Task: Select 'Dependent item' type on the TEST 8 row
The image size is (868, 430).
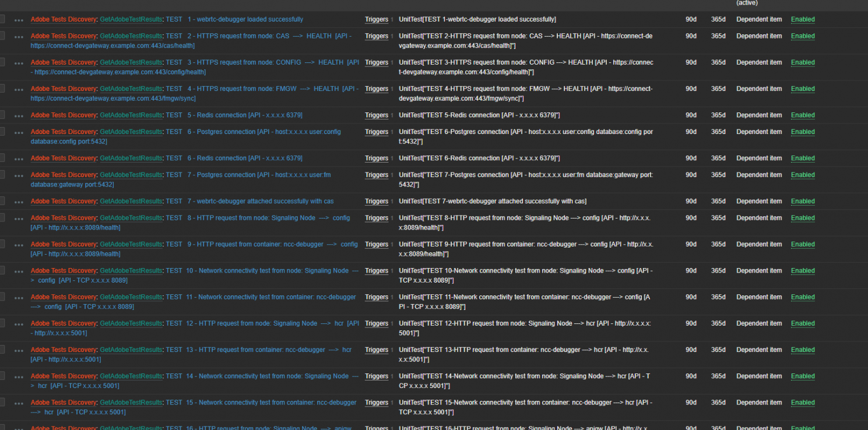Action: pyautogui.click(x=759, y=218)
